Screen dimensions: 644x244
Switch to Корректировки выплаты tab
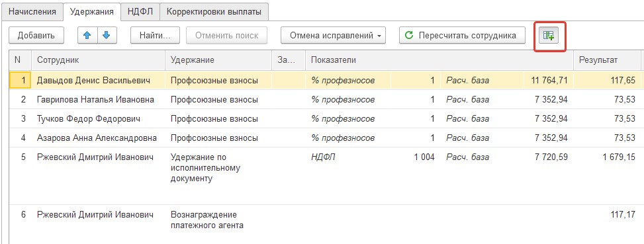214,12
